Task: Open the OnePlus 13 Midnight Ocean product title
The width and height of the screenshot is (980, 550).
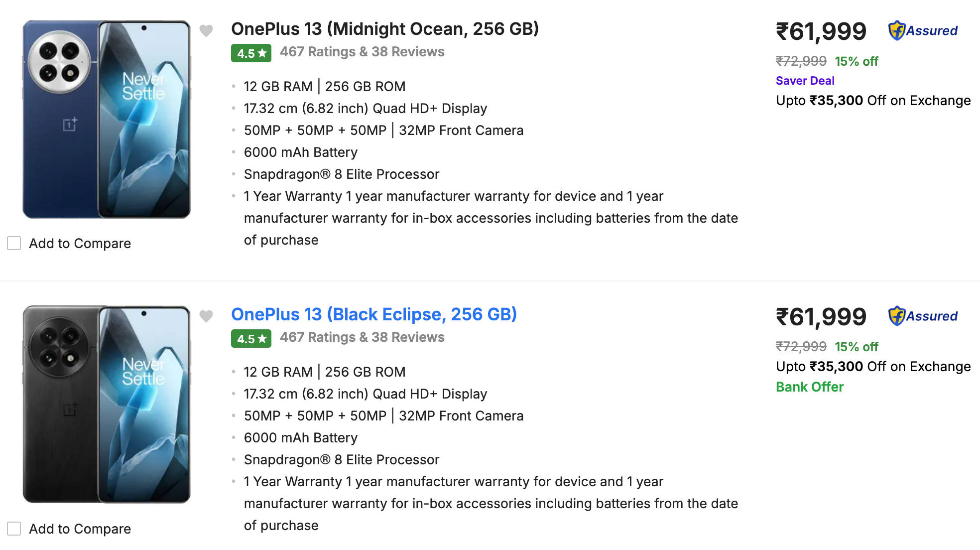Action: (x=384, y=29)
